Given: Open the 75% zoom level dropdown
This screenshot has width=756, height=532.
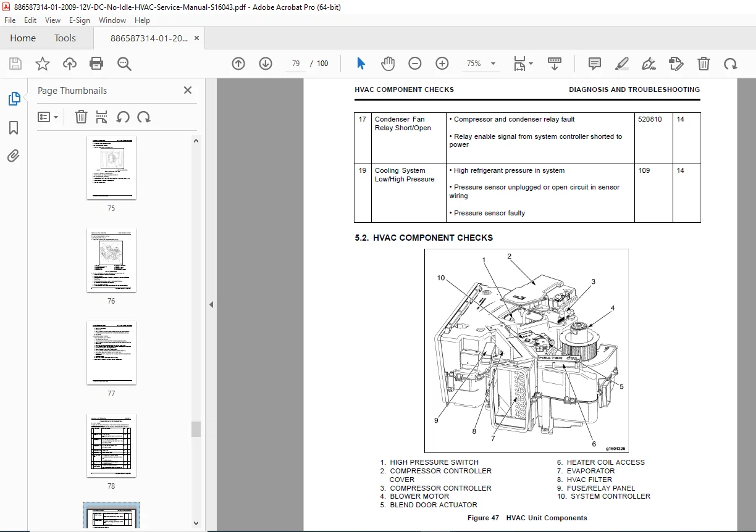Looking at the screenshot, I should pyautogui.click(x=482, y=64).
